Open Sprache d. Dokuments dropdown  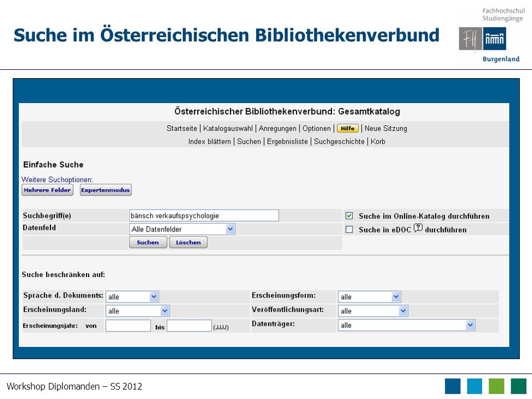[x=132, y=296]
